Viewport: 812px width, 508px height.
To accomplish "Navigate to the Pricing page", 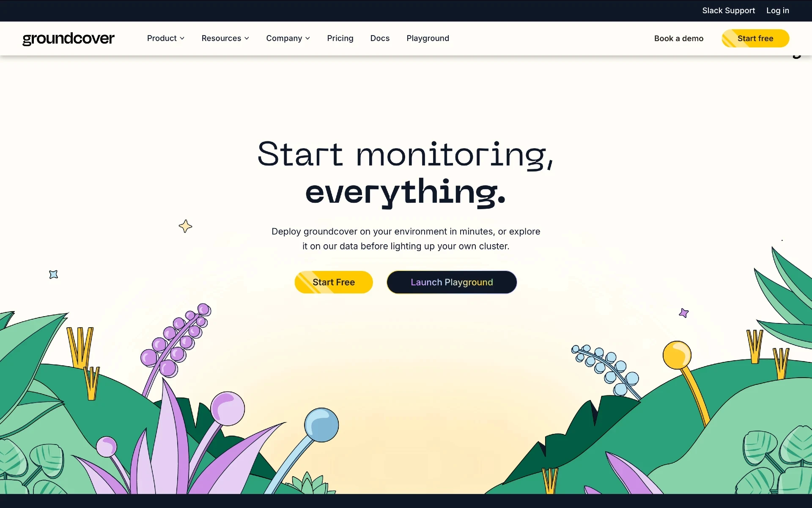I will (x=340, y=38).
